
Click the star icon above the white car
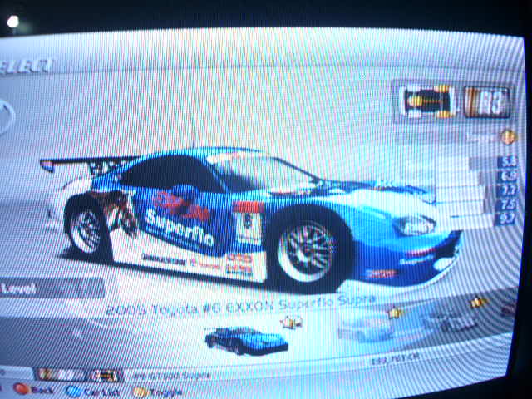point(396,313)
